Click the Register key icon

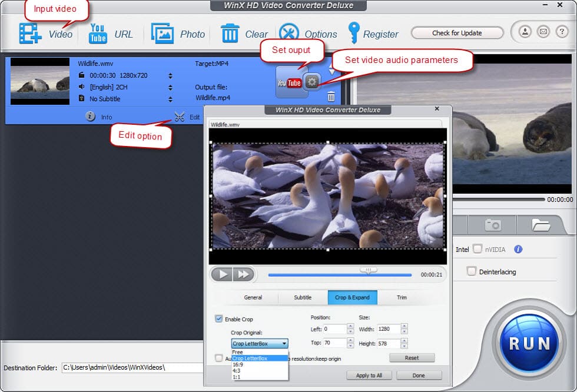point(354,32)
